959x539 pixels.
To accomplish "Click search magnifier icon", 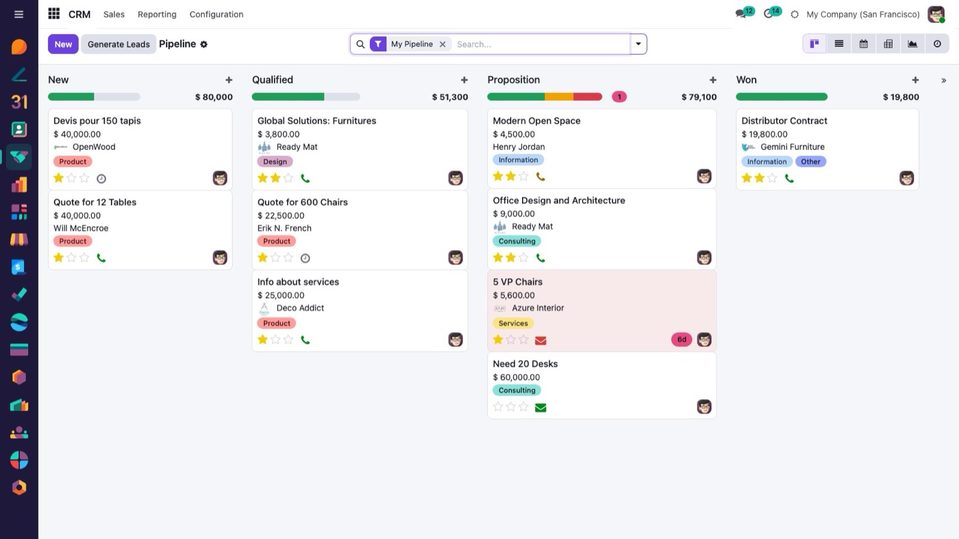I will [360, 44].
